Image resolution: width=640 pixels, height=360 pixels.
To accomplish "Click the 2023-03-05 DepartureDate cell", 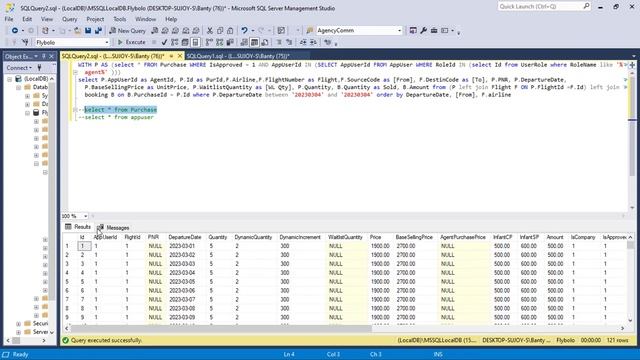I will tap(182, 282).
